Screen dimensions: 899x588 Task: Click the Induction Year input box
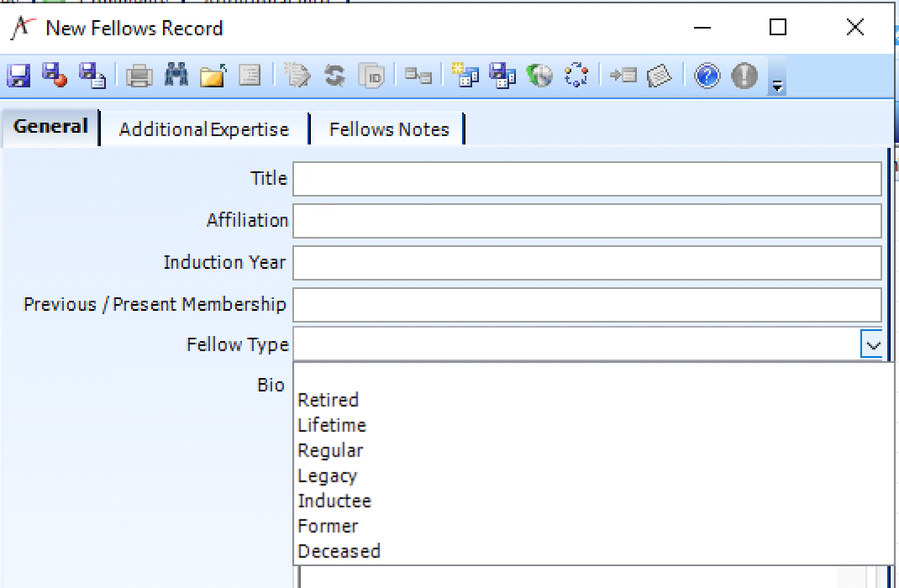coord(588,262)
